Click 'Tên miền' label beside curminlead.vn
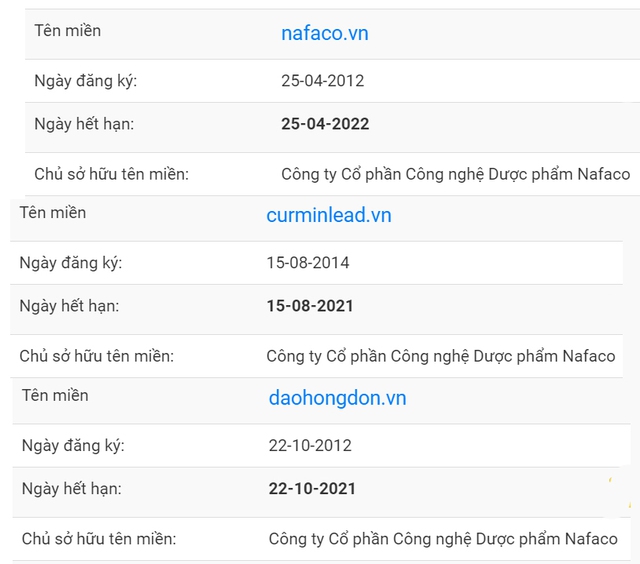This screenshot has height=564, width=640. click(53, 213)
